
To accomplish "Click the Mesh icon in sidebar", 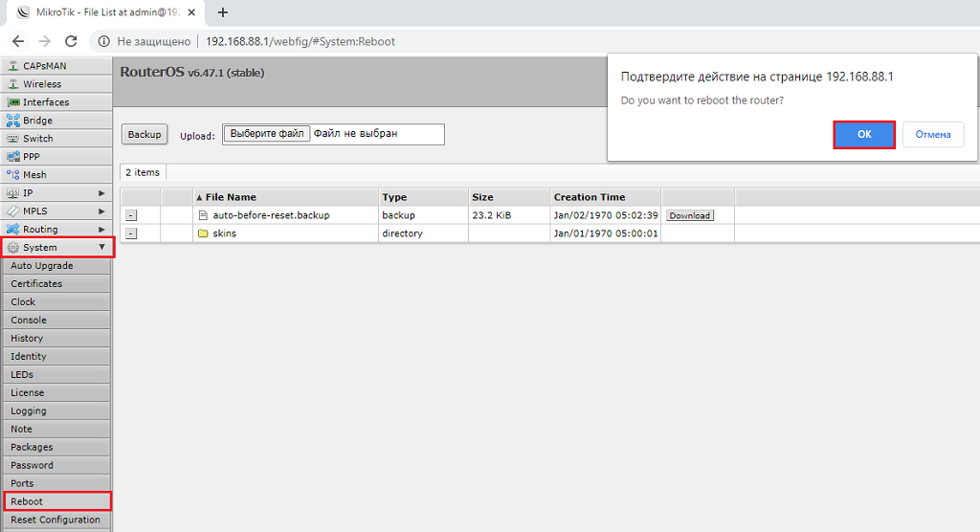I will 13,175.
